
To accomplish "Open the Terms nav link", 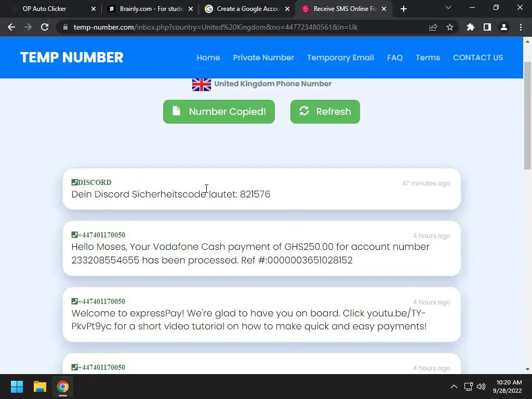I will pos(428,58).
